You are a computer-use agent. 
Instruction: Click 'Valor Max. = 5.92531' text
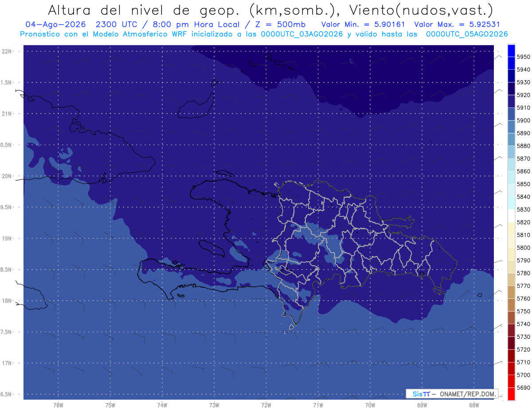pos(457,24)
